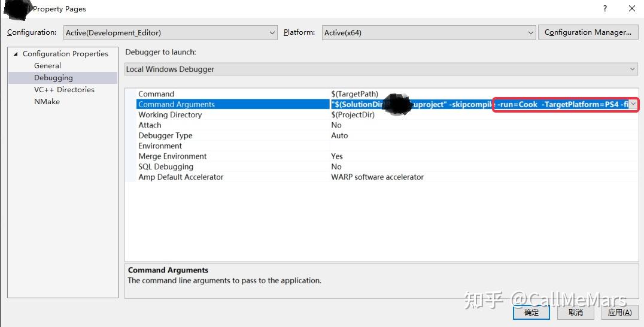Screen dimensions: 644x327
Task: Select NMake in the properties tree
Action: pos(47,101)
